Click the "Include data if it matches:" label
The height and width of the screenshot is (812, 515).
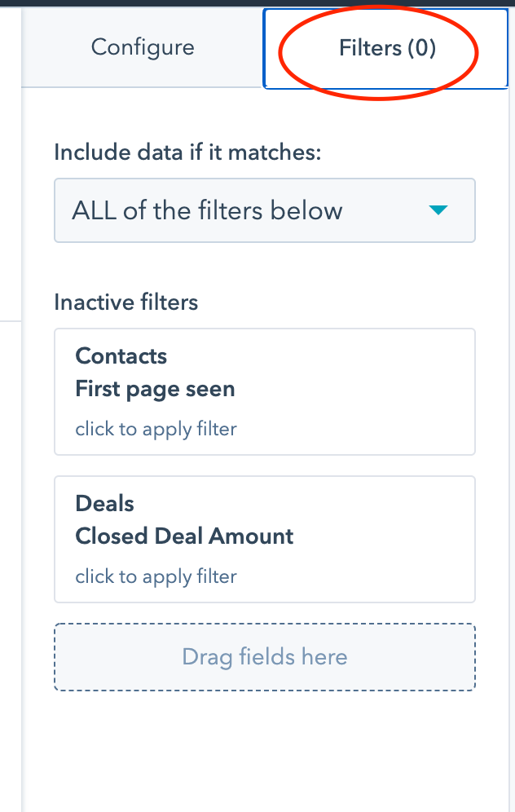click(x=188, y=152)
